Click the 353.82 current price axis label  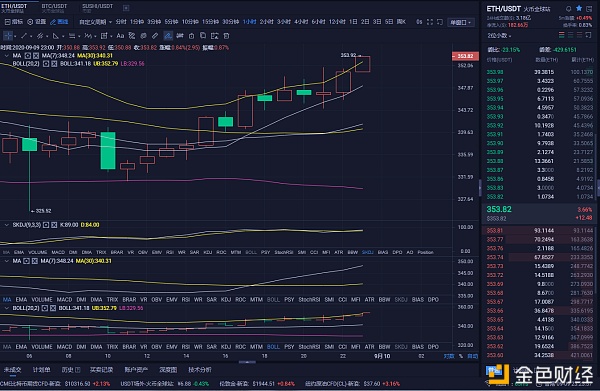[465, 56]
